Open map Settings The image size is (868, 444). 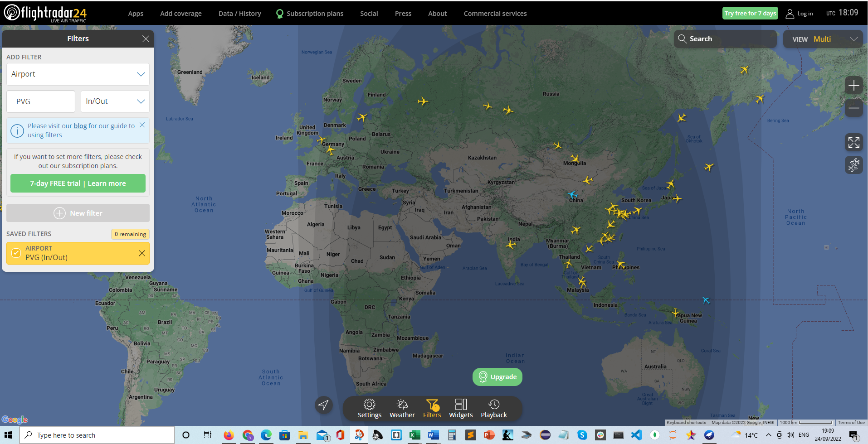pos(370,409)
